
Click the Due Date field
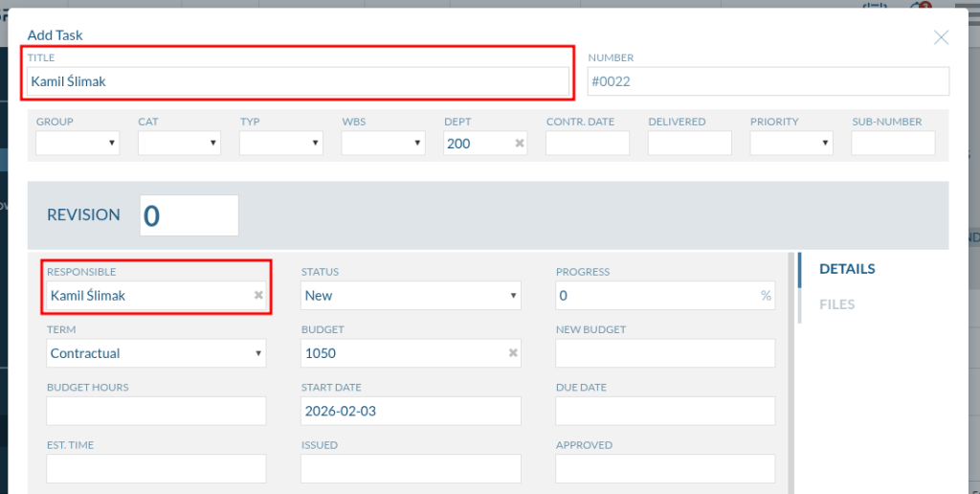pyautogui.click(x=665, y=411)
